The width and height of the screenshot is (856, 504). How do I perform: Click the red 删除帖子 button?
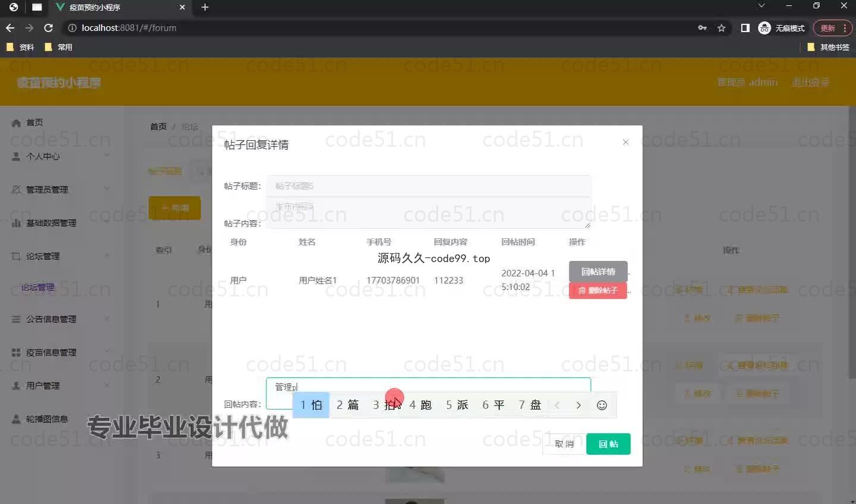[x=597, y=291]
